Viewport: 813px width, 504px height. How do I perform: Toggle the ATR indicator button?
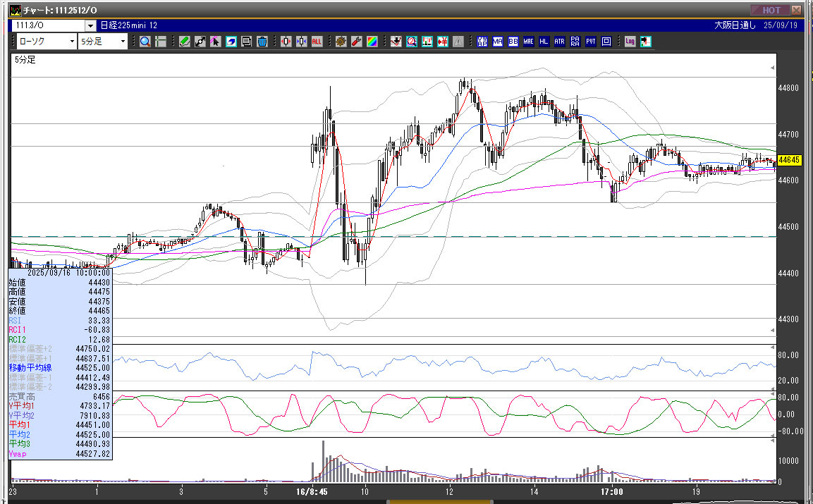pos(559,42)
